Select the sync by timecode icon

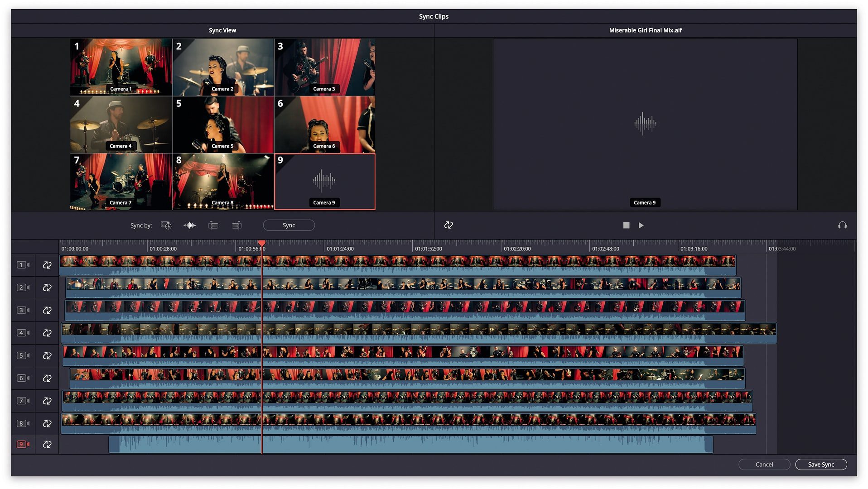(x=167, y=225)
